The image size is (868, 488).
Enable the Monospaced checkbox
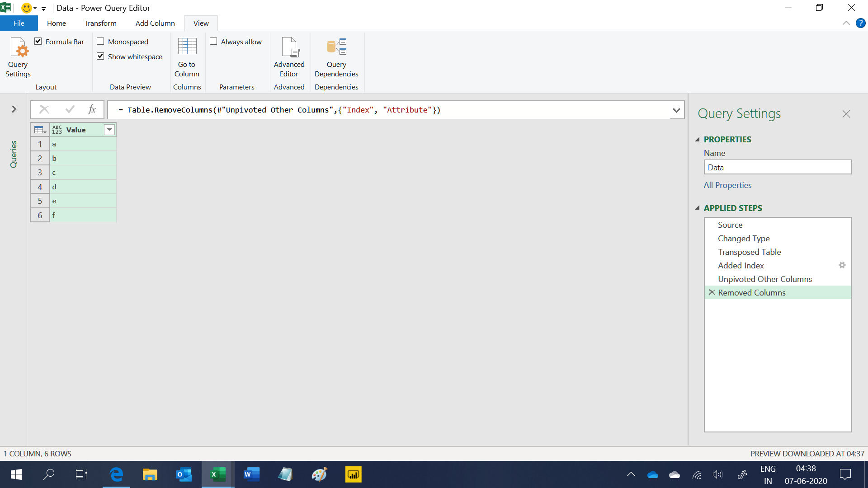click(100, 42)
